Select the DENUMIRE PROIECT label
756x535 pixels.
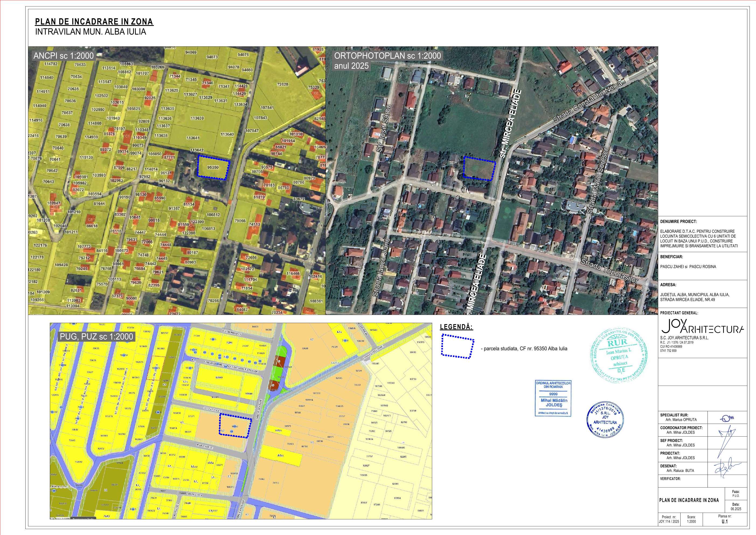click(679, 222)
